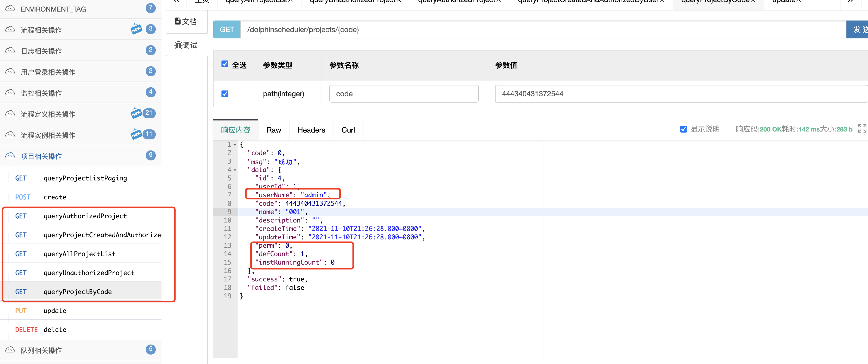Image resolution: width=868 pixels, height=364 pixels.
Task: Click the API cloud icon beside 流程相关操作
Action: click(x=10, y=30)
